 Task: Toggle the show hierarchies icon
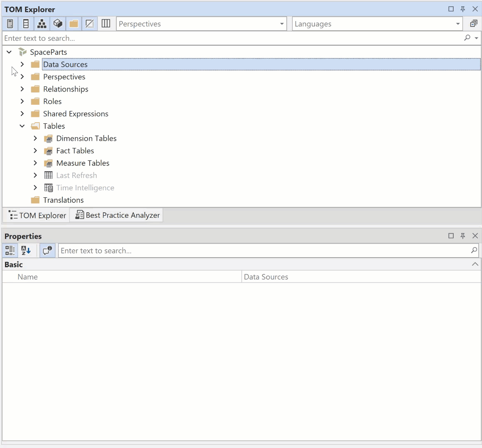point(42,24)
